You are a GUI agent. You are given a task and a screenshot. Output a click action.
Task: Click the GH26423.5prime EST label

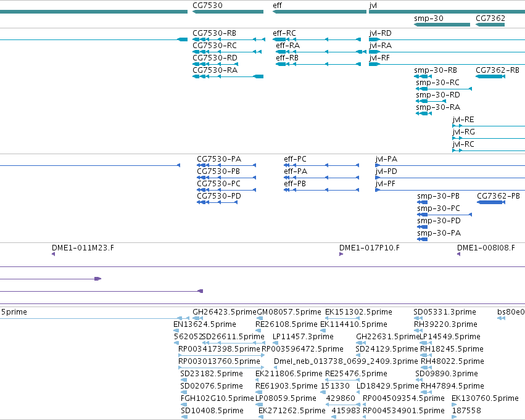(x=225, y=312)
